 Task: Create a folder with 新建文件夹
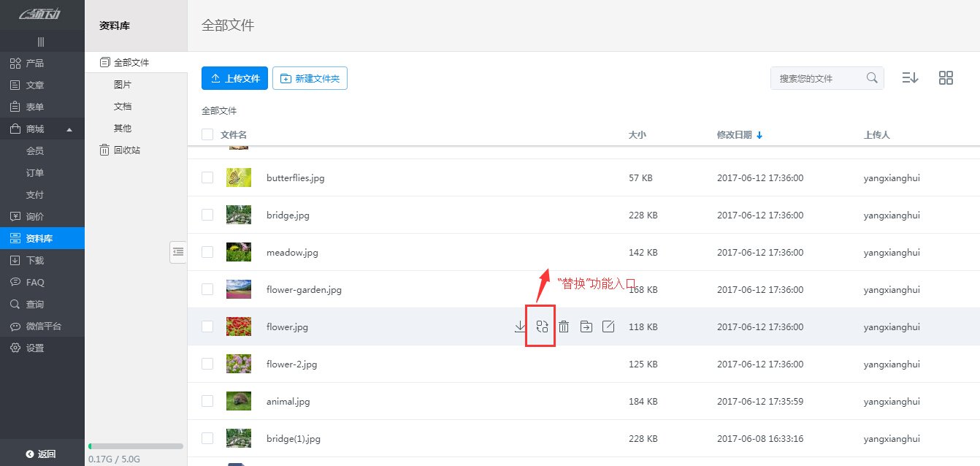(310, 78)
